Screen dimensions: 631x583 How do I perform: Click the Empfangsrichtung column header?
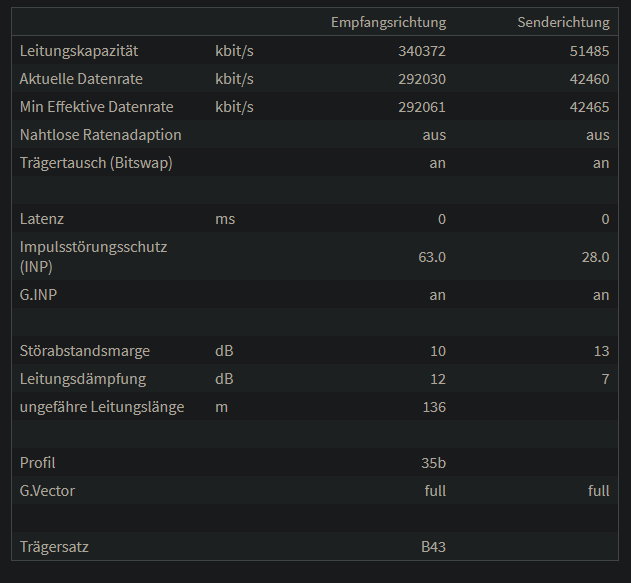388,22
